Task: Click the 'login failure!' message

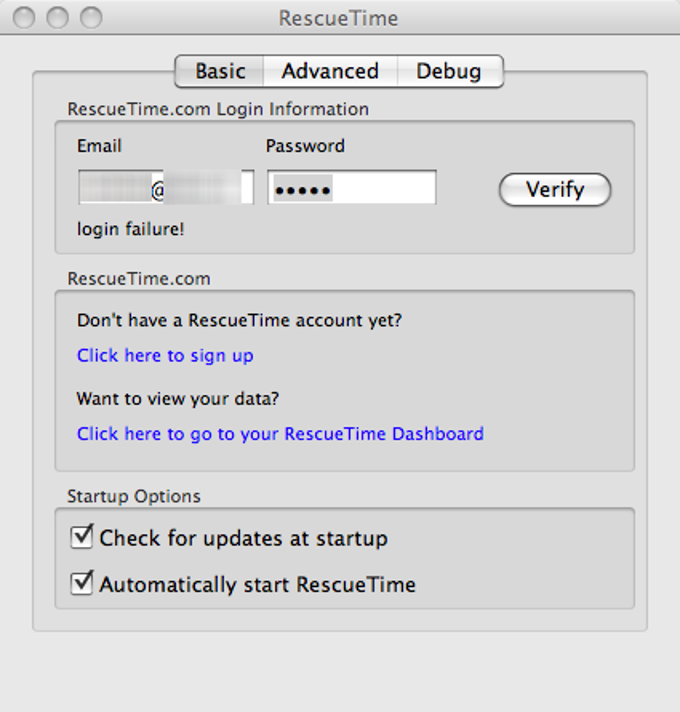Action: (131, 229)
